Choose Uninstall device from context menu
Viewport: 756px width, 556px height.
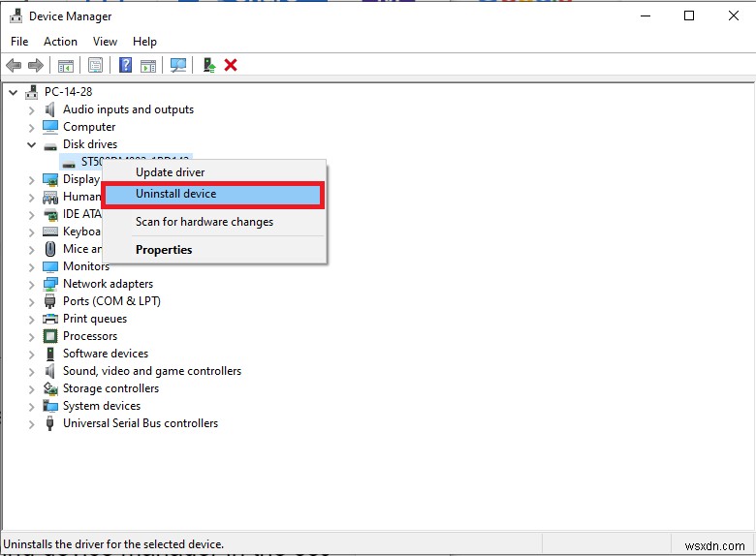(x=213, y=194)
